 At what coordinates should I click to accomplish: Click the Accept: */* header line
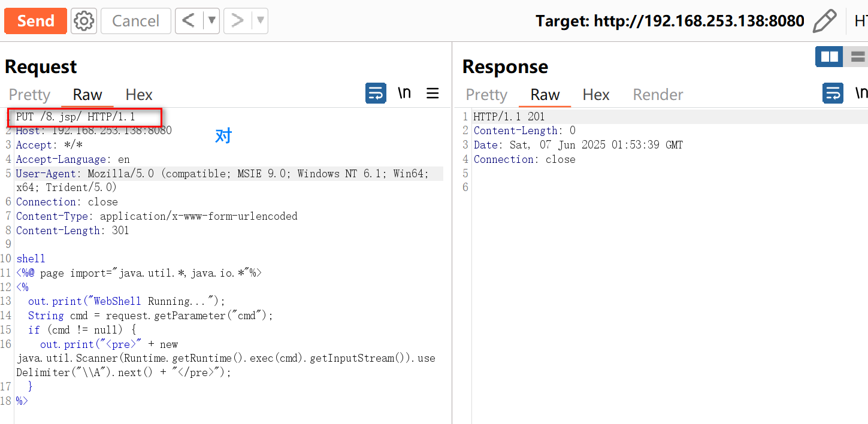tap(49, 145)
